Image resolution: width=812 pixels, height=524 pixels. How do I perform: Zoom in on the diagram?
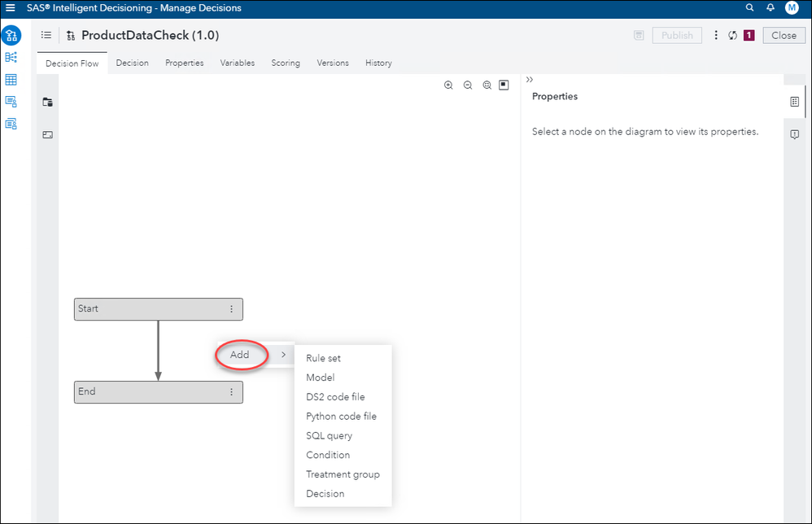pyautogui.click(x=448, y=85)
